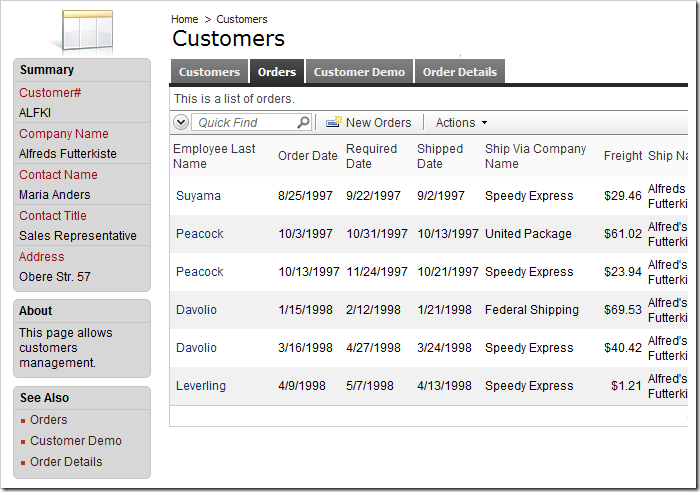Sort by the Freight column header
This screenshot has height=492, width=700.
click(623, 156)
